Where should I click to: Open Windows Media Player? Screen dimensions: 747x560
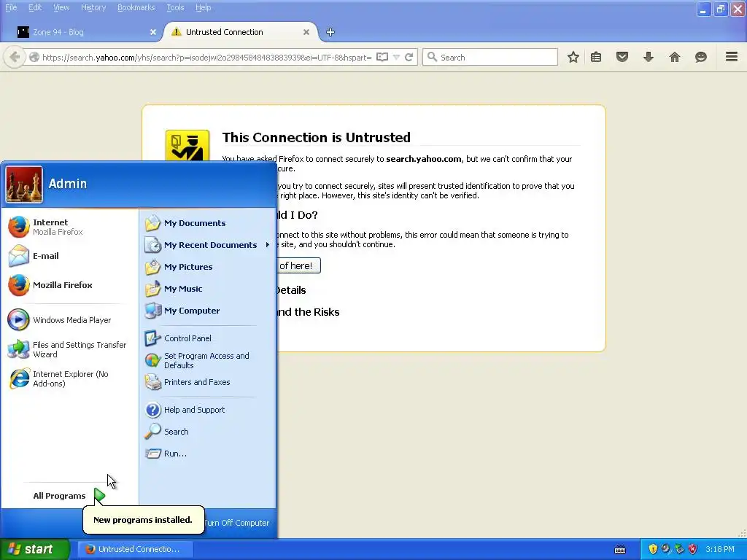[x=71, y=320]
